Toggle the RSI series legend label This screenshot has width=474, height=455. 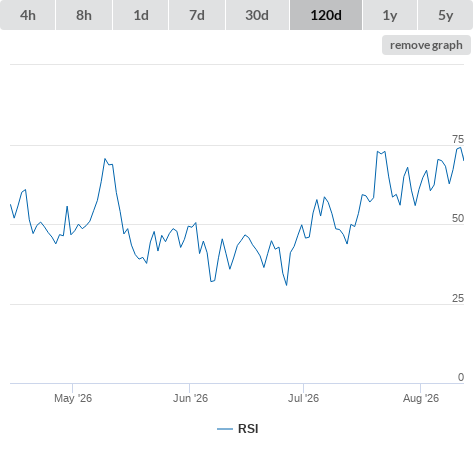(248, 429)
